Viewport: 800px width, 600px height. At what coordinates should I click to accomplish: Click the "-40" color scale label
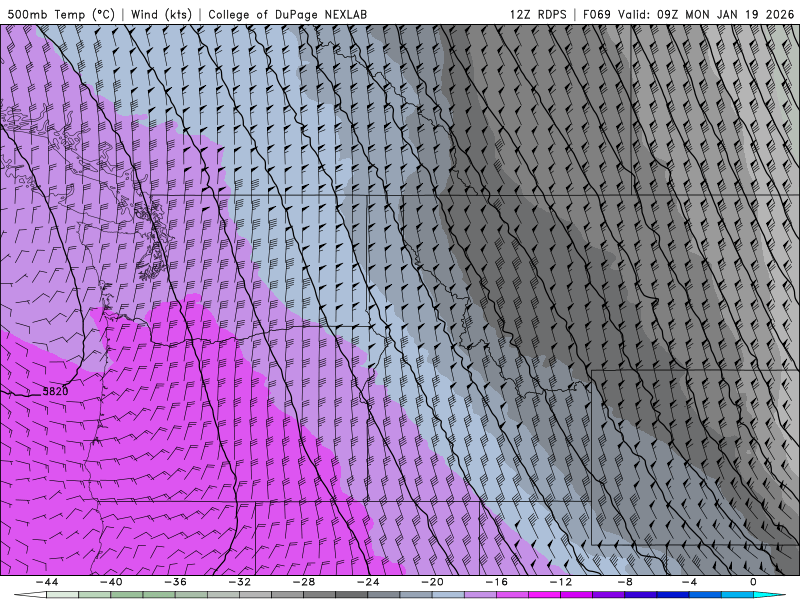pos(111,582)
